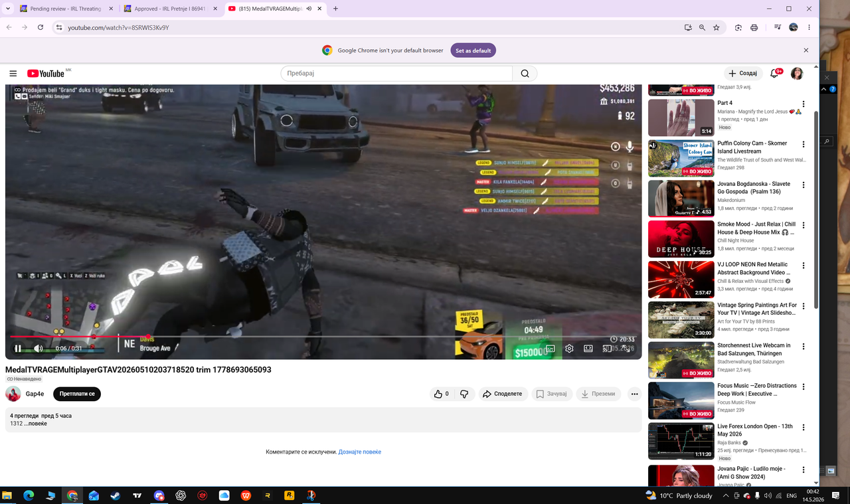The image size is (850, 504).
Task: Open the Smoke Mood Deep House thumbnail
Action: click(681, 239)
